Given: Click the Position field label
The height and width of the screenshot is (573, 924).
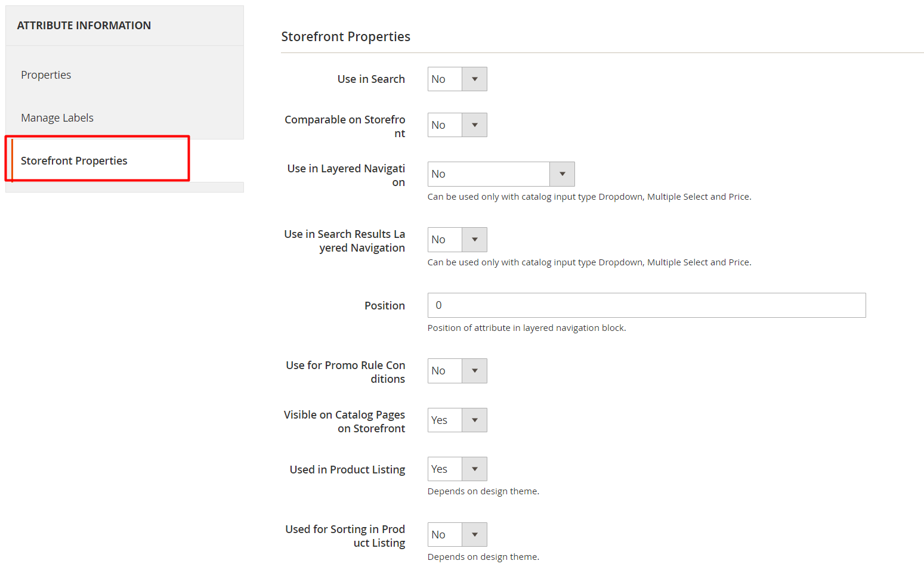Looking at the screenshot, I should pyautogui.click(x=384, y=306).
